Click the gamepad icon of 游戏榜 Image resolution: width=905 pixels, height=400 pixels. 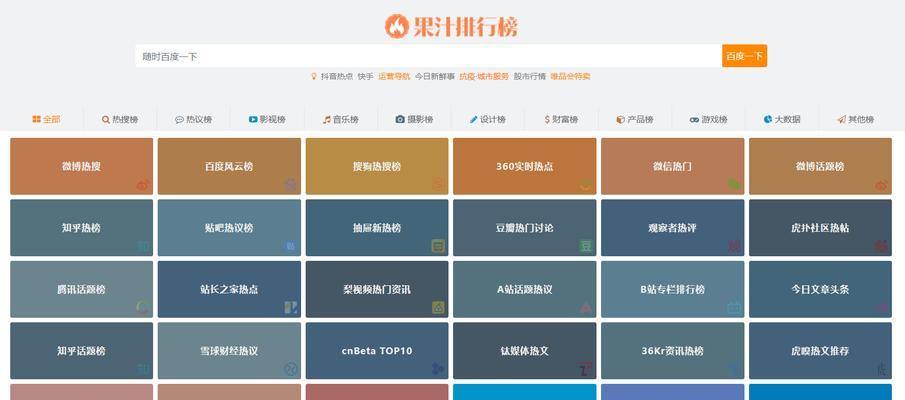pos(694,119)
